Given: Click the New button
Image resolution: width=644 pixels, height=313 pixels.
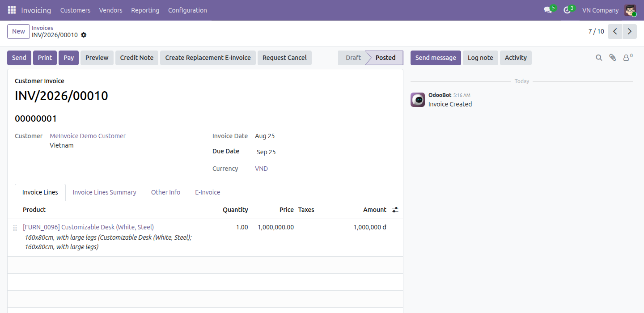Looking at the screenshot, I should (18, 31).
